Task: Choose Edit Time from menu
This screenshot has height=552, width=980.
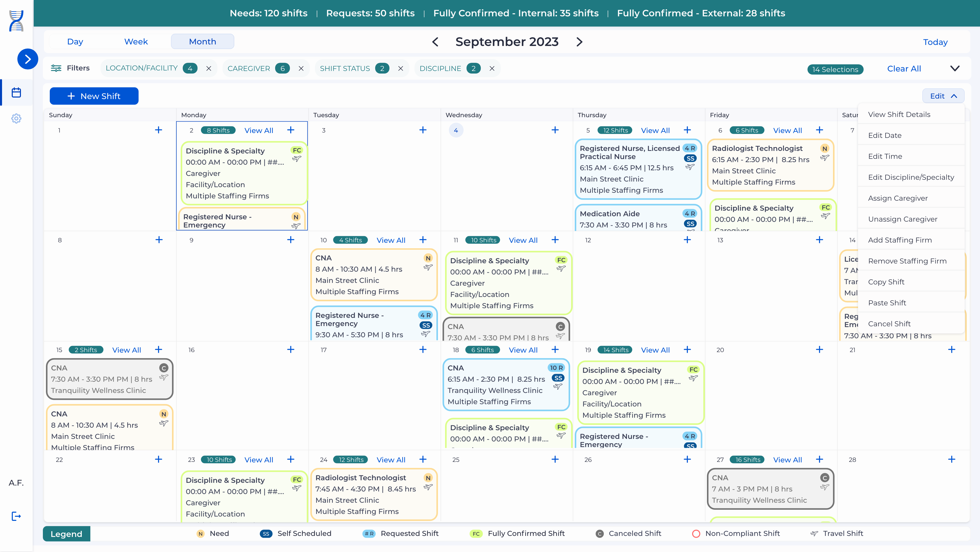Action: (911, 157)
